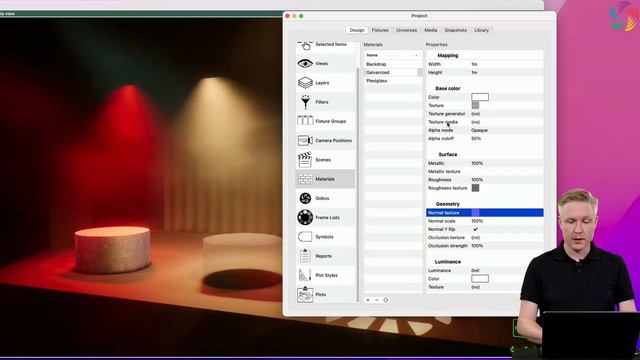Open the Texture media value
This screenshot has width=640, height=360.
[x=476, y=122]
